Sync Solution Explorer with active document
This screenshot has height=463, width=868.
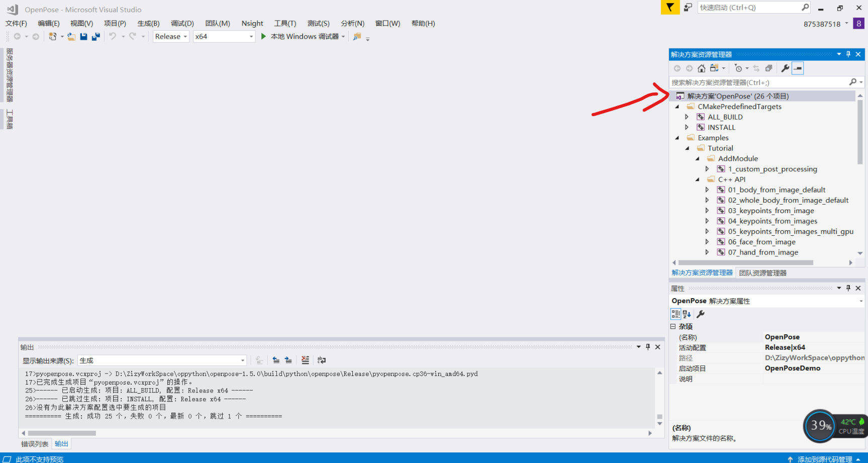(756, 68)
